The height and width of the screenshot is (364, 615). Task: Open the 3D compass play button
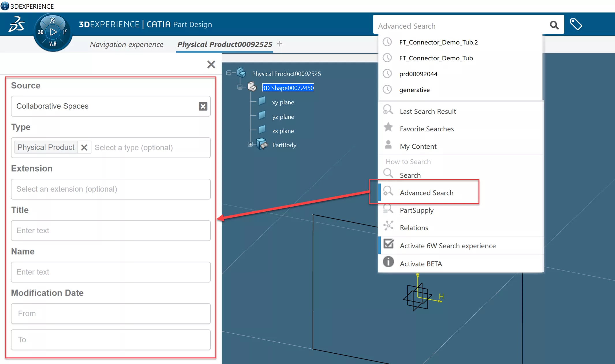[x=53, y=32]
